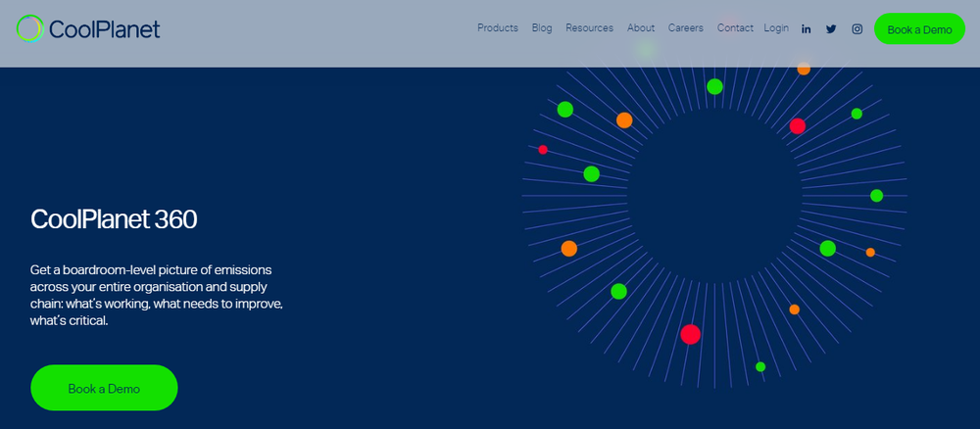This screenshot has width=980, height=429.
Task: Click the CoolPlanet wordmark text
Action: (x=104, y=29)
